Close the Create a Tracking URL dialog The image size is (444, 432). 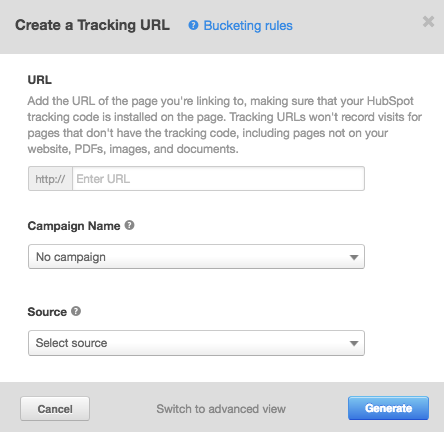428,22
